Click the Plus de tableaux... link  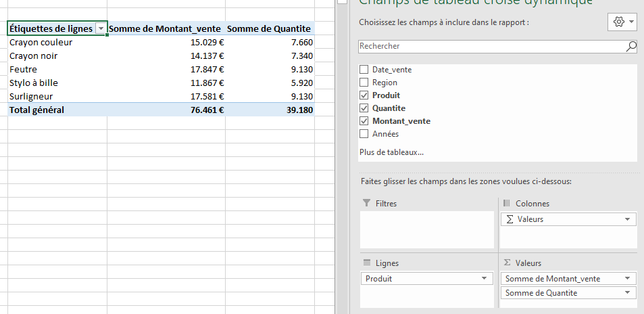[391, 152]
